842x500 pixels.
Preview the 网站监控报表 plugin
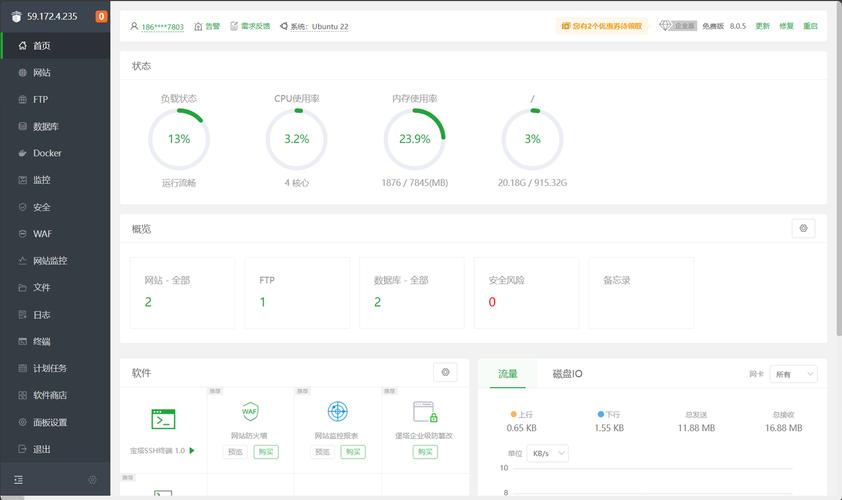322,452
